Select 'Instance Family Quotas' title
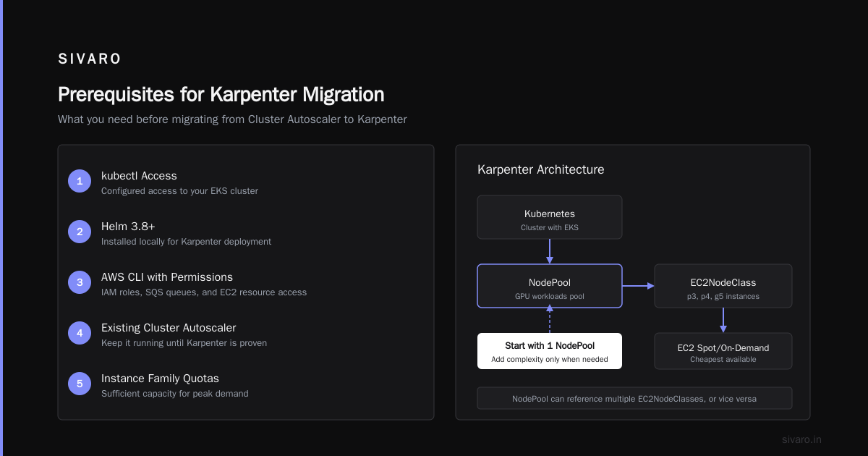 click(x=160, y=379)
